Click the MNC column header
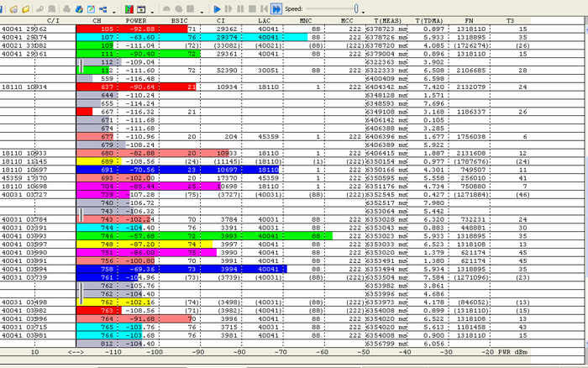The height and width of the screenshot is (368, 588). point(306,21)
